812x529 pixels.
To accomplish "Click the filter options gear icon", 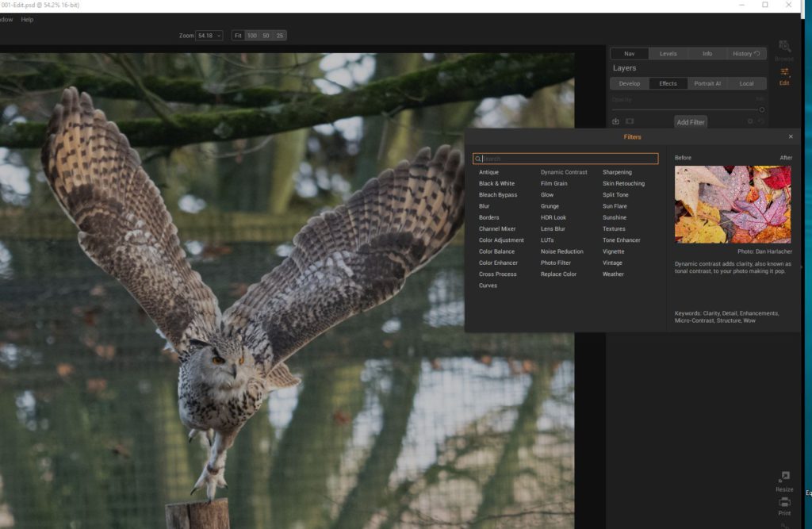I will coord(750,121).
